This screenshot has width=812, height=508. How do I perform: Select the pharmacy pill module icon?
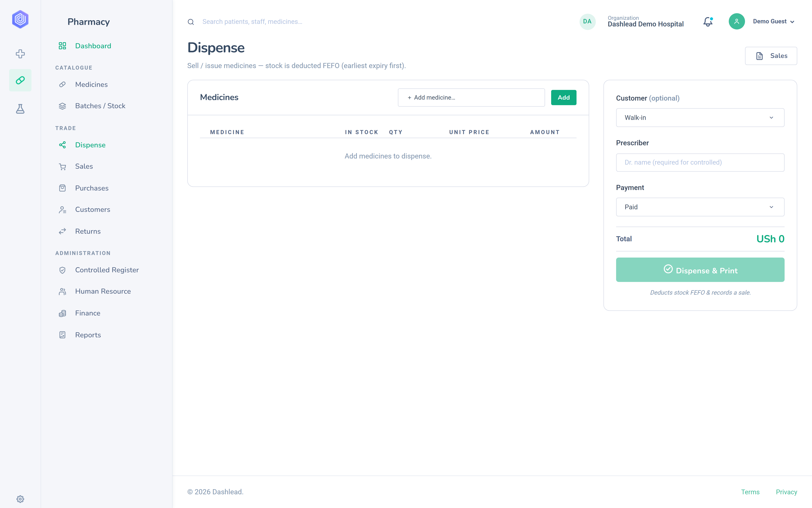20,80
